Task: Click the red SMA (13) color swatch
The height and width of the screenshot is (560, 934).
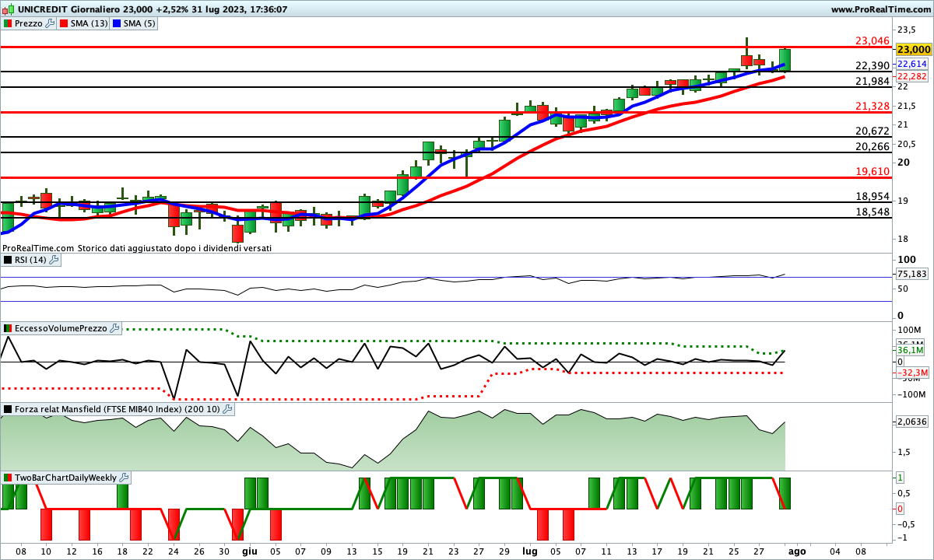Action: point(65,23)
